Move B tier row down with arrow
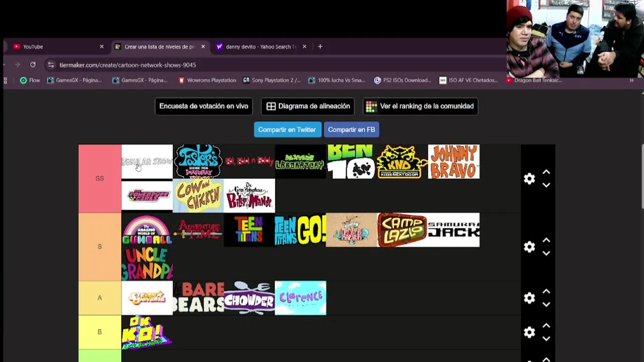This screenshot has width=644, height=362. pos(546,339)
